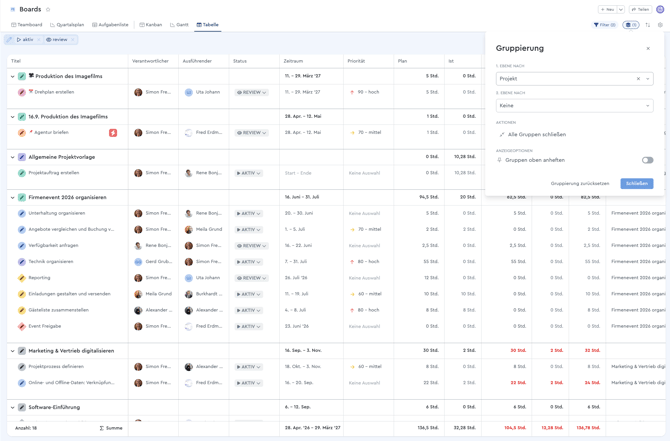The width and height of the screenshot is (670, 441).
Task: Click the yellow Reporting task icon
Action: pyautogui.click(x=22, y=278)
